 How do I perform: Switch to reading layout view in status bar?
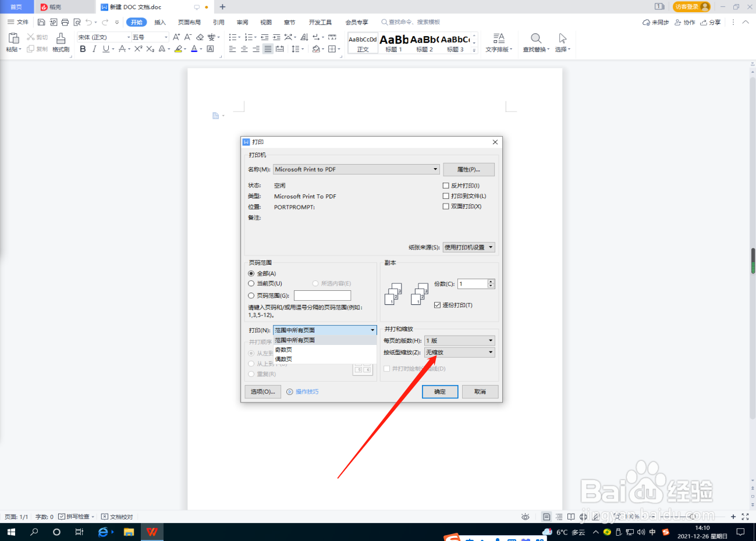pyautogui.click(x=571, y=517)
